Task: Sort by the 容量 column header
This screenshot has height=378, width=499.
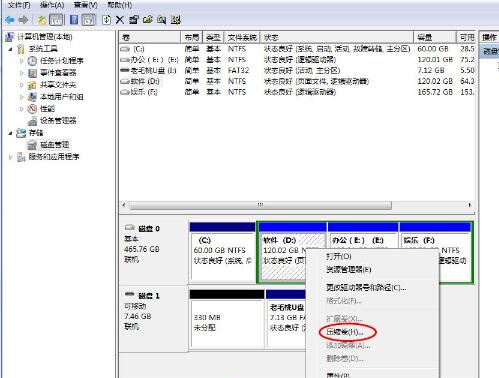Action: click(x=435, y=37)
